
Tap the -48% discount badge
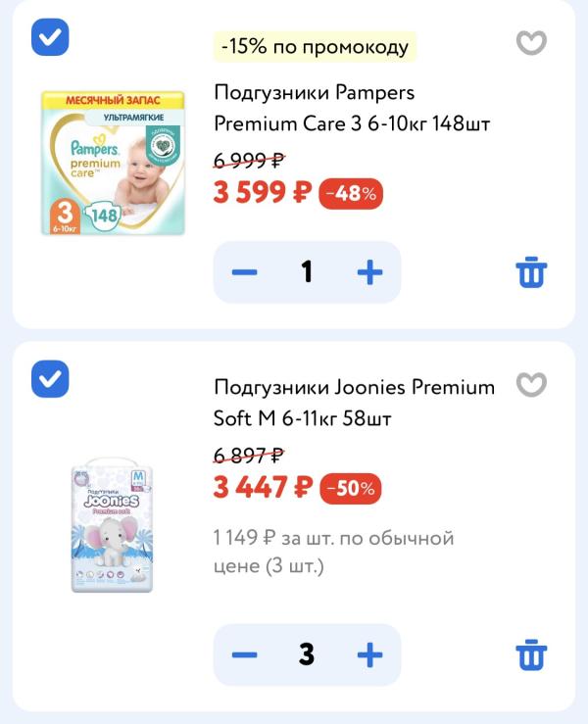point(351,194)
